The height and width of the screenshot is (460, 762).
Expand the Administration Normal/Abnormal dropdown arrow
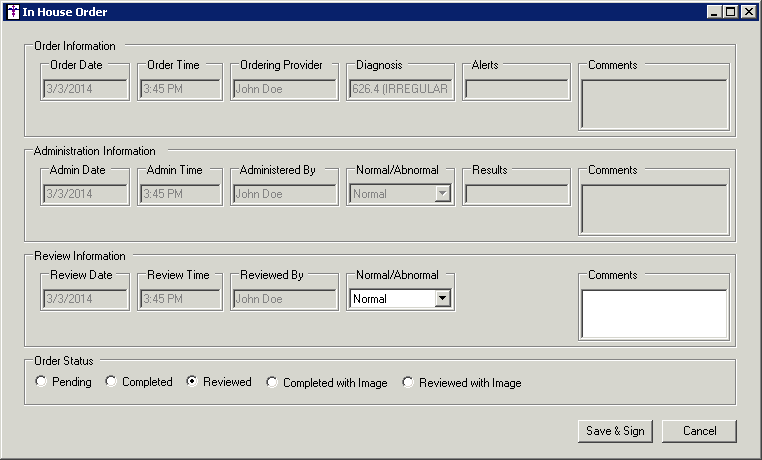(441, 194)
